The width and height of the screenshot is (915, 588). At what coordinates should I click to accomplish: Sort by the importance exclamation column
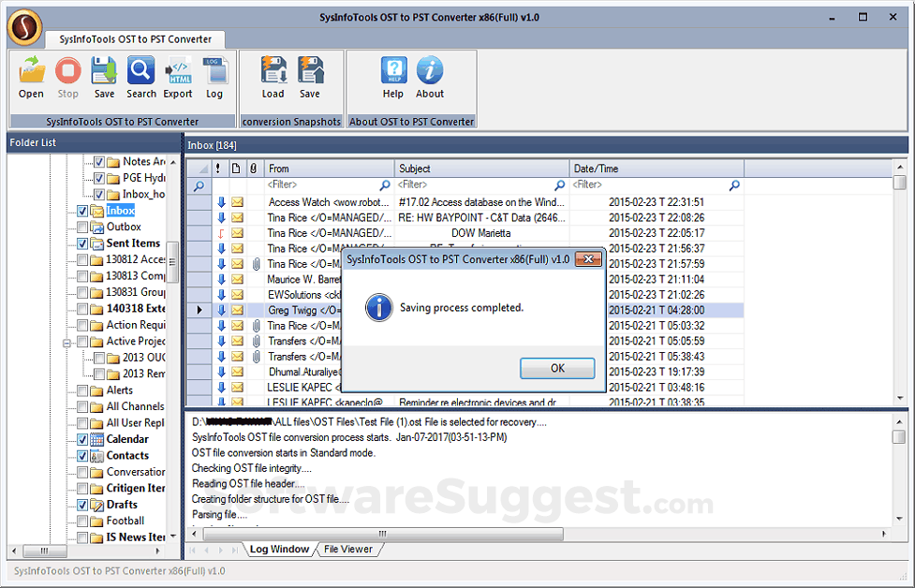pyautogui.click(x=218, y=169)
